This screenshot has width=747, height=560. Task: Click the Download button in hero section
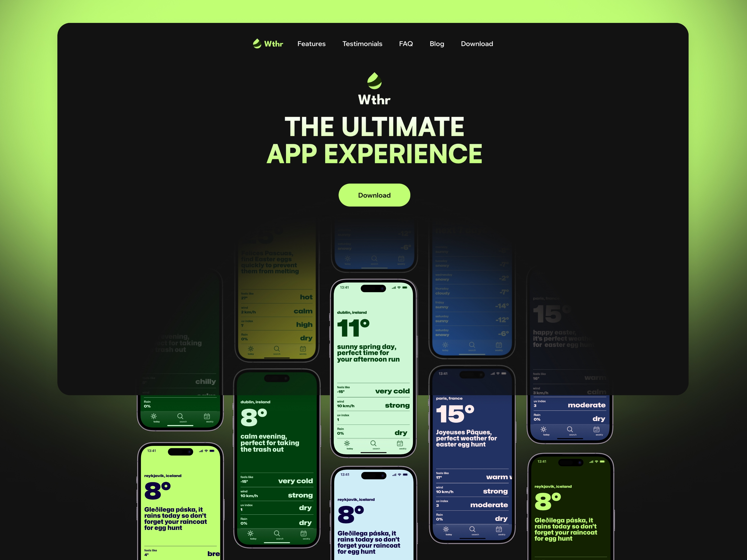point(374,195)
